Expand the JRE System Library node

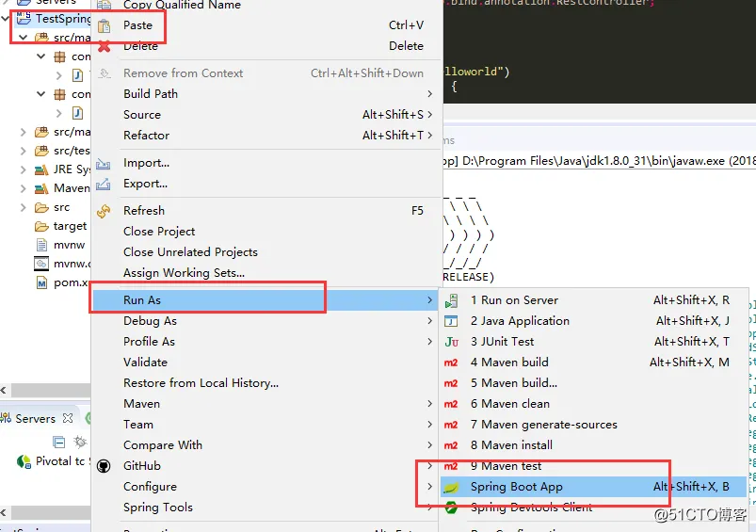(x=24, y=169)
